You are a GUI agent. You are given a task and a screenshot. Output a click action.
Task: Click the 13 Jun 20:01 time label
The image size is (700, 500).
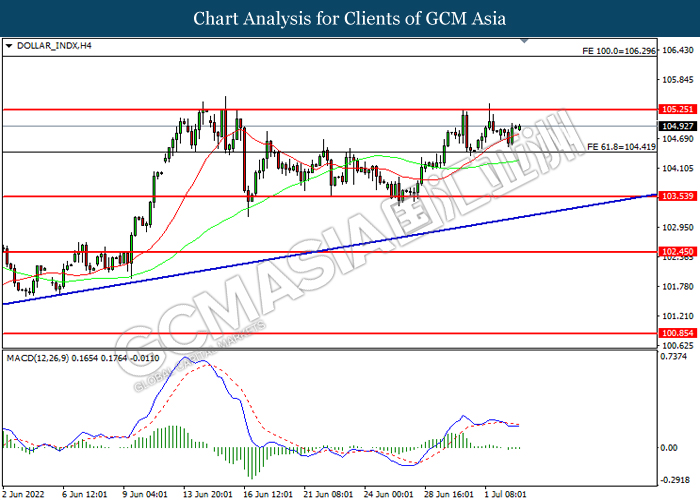pyautogui.click(x=207, y=494)
